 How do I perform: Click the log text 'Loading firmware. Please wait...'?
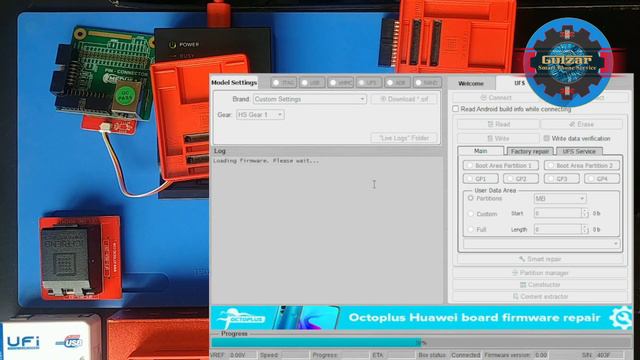click(266, 161)
